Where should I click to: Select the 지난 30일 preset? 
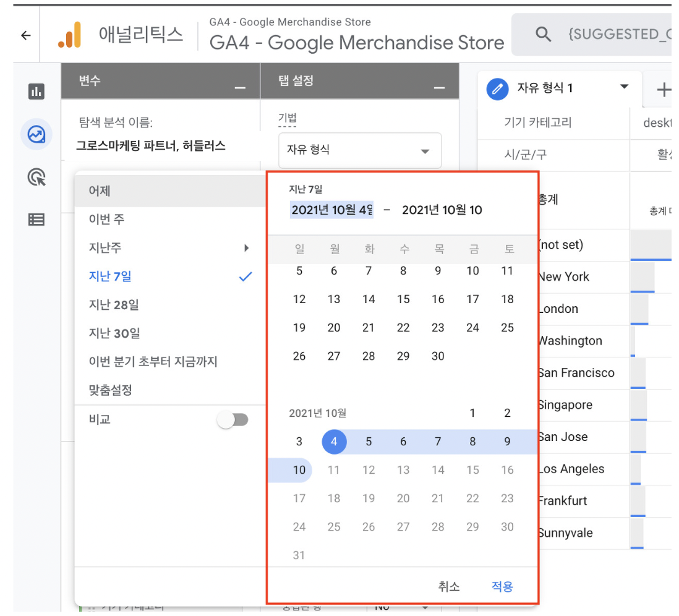tap(169, 333)
